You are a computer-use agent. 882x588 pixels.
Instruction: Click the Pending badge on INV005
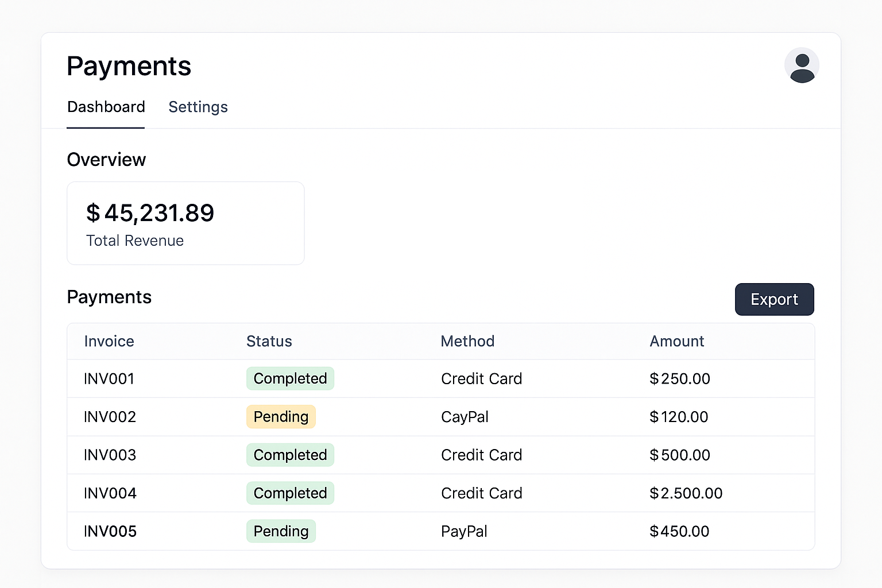point(281,531)
